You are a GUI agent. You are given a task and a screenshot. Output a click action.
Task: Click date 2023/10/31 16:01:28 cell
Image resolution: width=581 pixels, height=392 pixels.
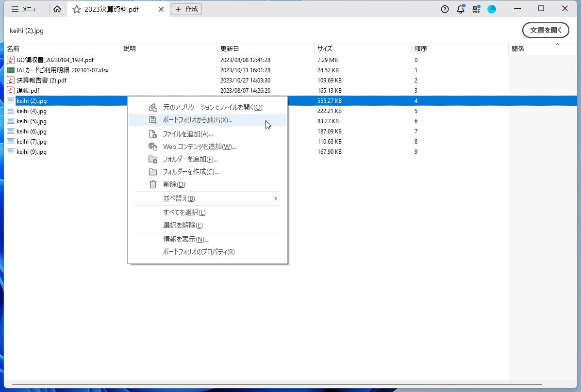tap(245, 70)
